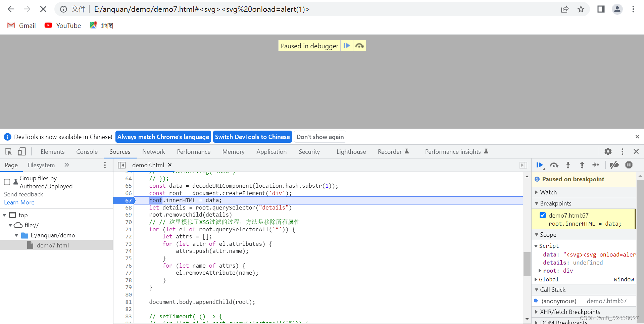Step out of current function

click(x=582, y=165)
